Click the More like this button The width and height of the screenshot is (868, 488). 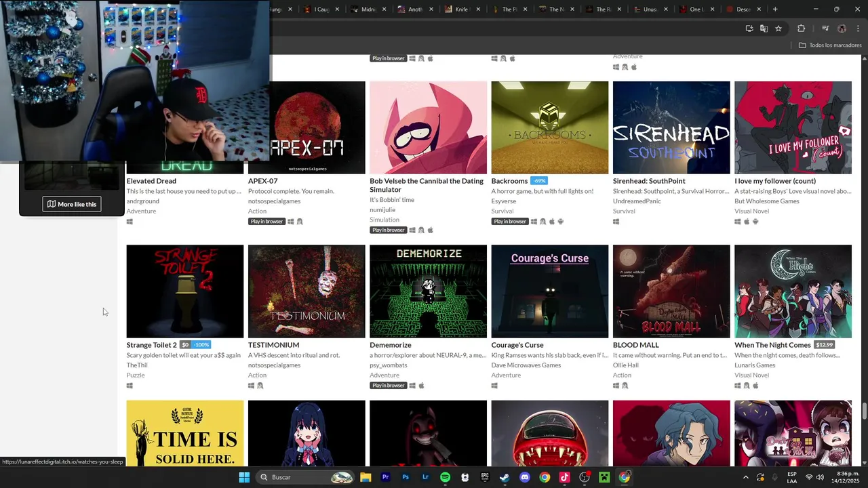pos(72,204)
